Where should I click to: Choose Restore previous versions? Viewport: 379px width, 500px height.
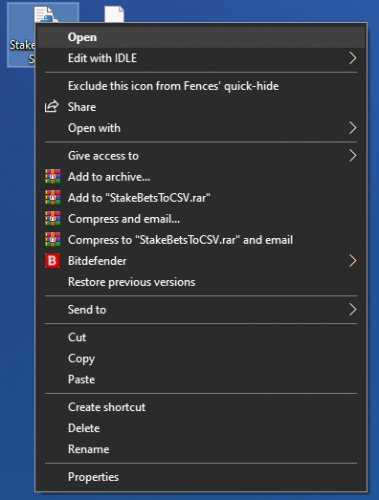click(x=201, y=282)
